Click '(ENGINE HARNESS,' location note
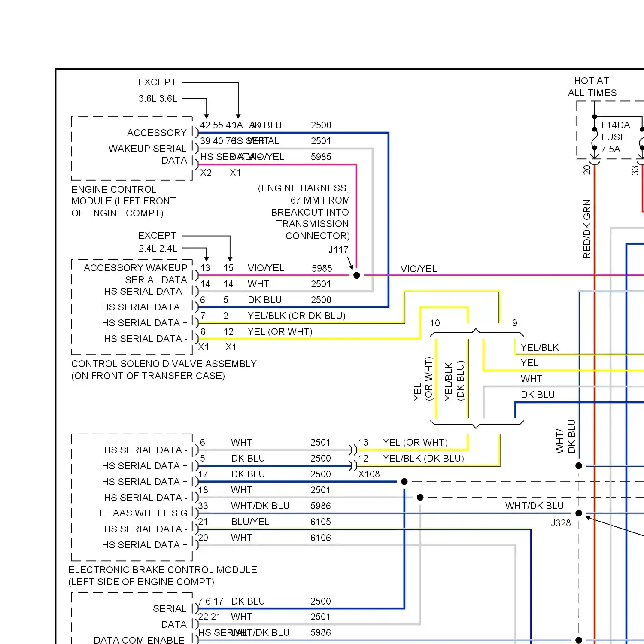 tap(303, 188)
